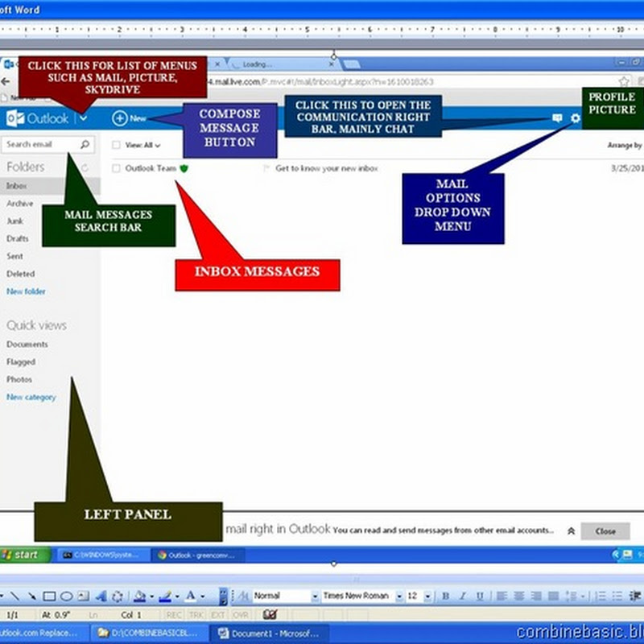The height and width of the screenshot is (644, 644).
Task: Select the Rectangle drawing tool
Action: click(x=49, y=596)
